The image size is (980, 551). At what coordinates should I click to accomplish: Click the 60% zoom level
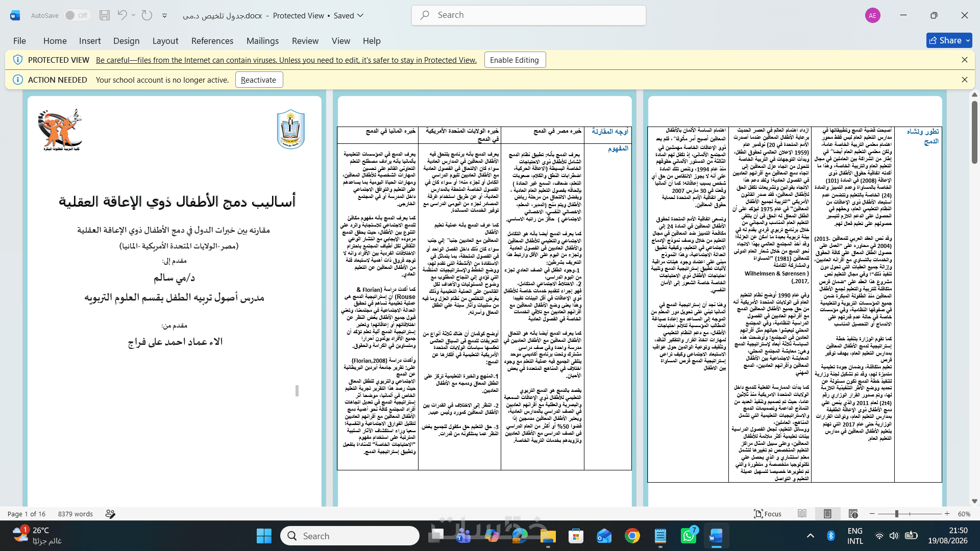[x=964, y=514]
